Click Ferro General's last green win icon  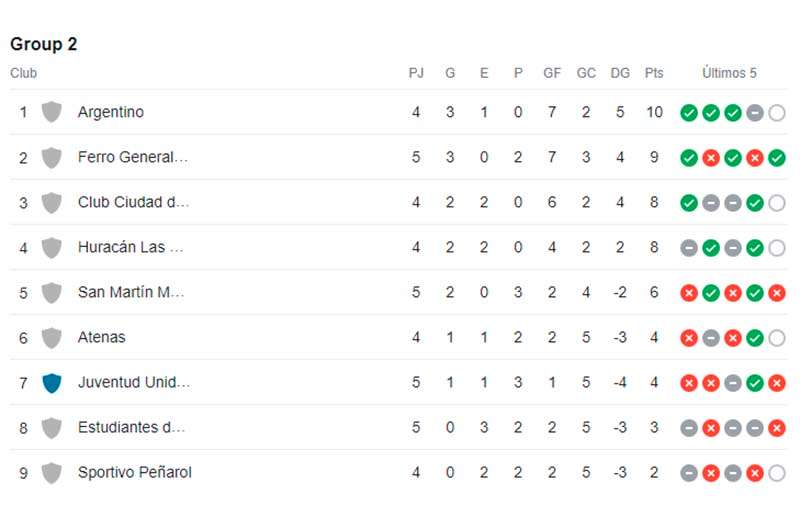coord(777,158)
